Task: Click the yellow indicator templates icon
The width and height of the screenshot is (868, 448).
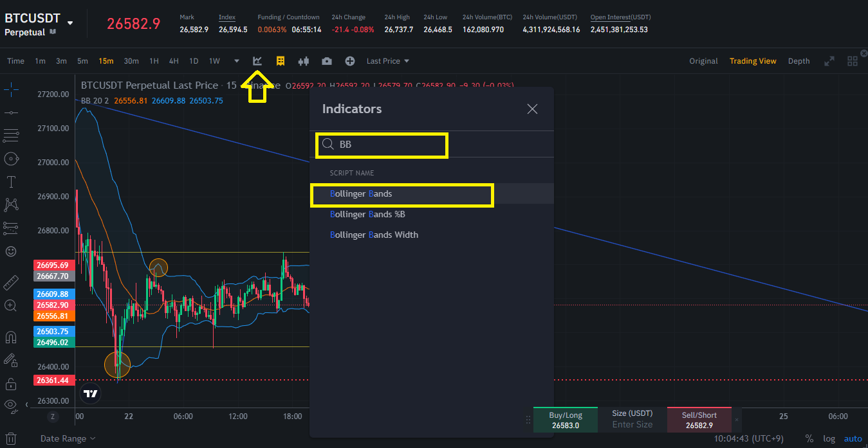Action: (281, 61)
